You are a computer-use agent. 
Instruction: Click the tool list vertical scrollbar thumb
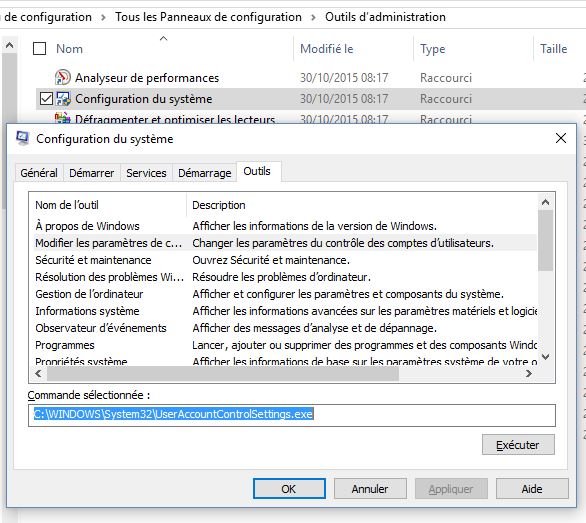click(x=546, y=240)
